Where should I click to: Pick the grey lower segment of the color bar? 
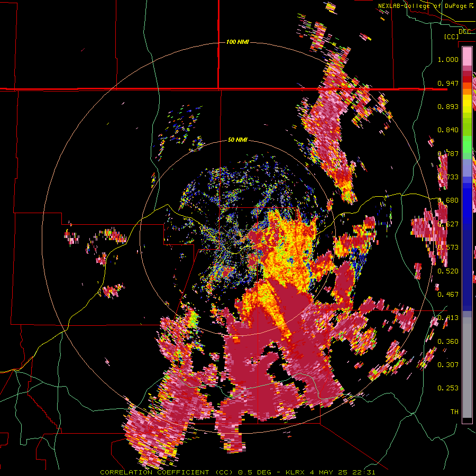coord(467,368)
